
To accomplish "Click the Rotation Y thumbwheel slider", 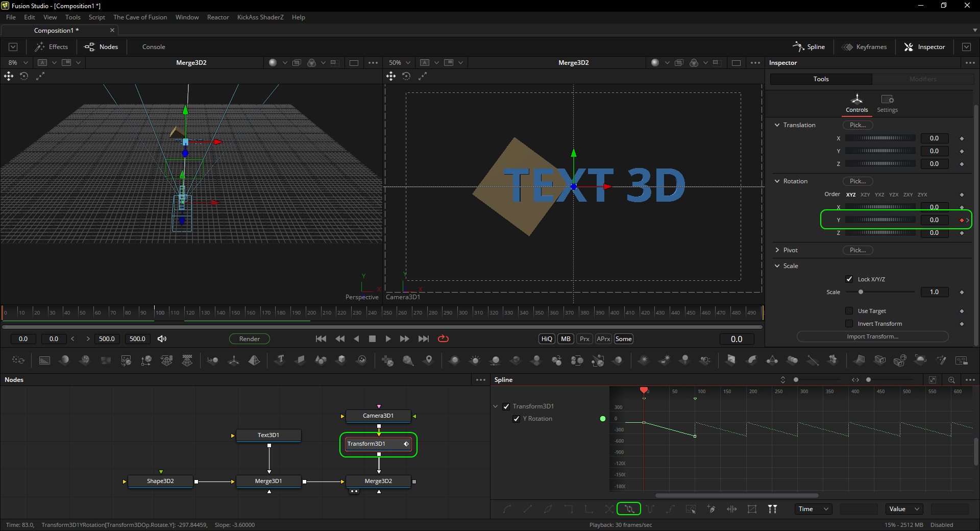I will click(880, 220).
